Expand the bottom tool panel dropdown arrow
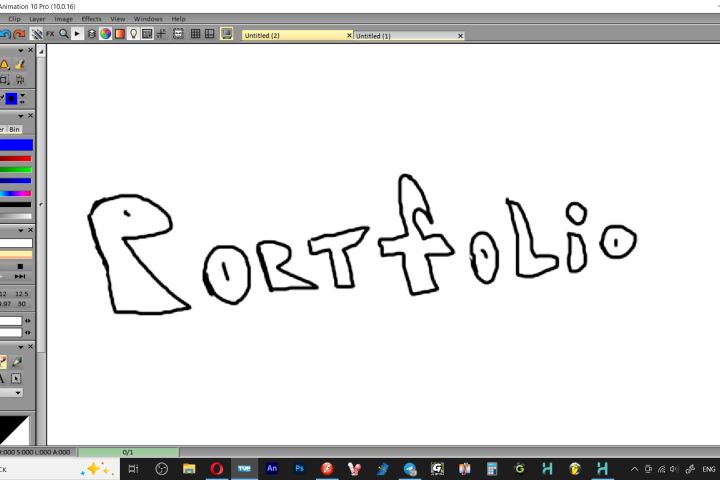The width and height of the screenshot is (720, 480). click(21, 347)
